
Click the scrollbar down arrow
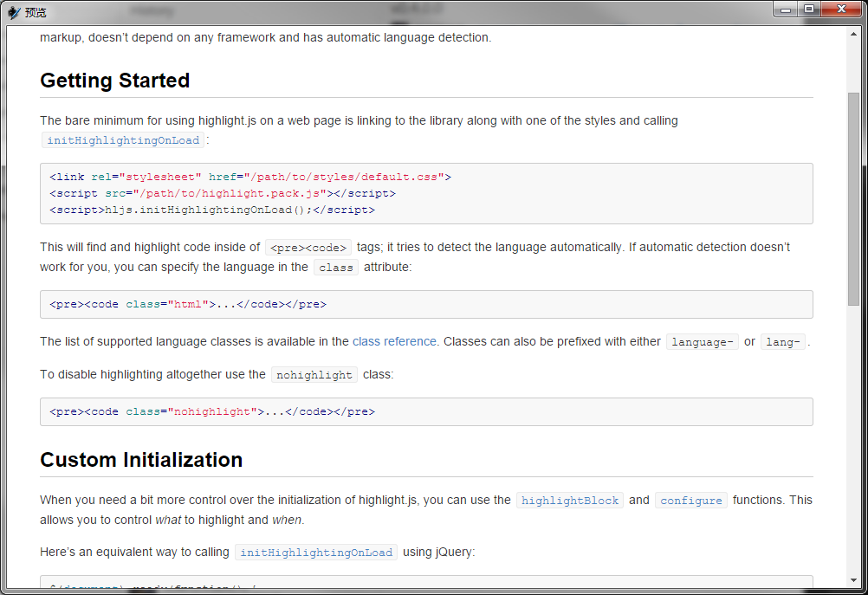[853, 580]
